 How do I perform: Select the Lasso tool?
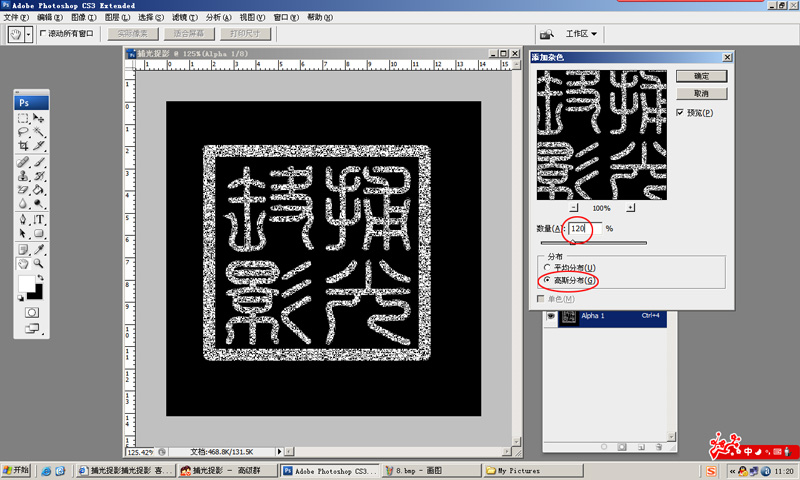point(23,131)
